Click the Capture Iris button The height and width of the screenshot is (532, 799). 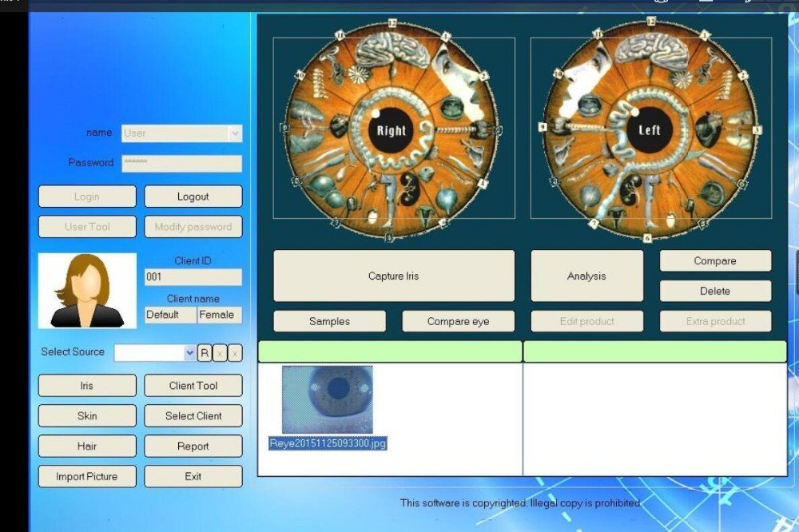pos(393,276)
